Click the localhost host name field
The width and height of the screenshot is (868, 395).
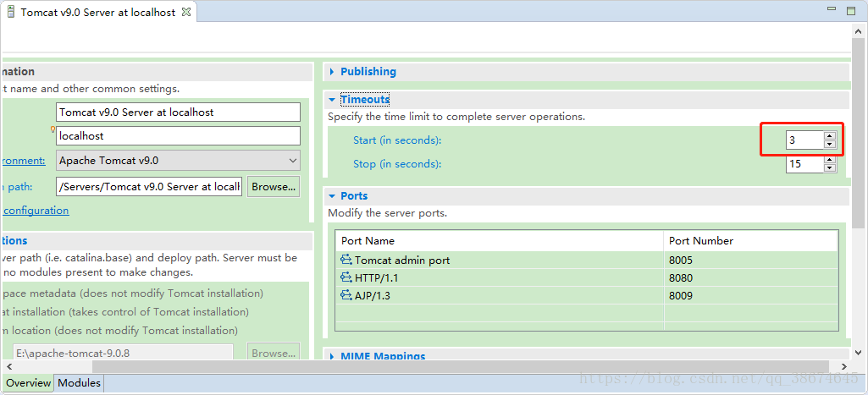point(178,135)
